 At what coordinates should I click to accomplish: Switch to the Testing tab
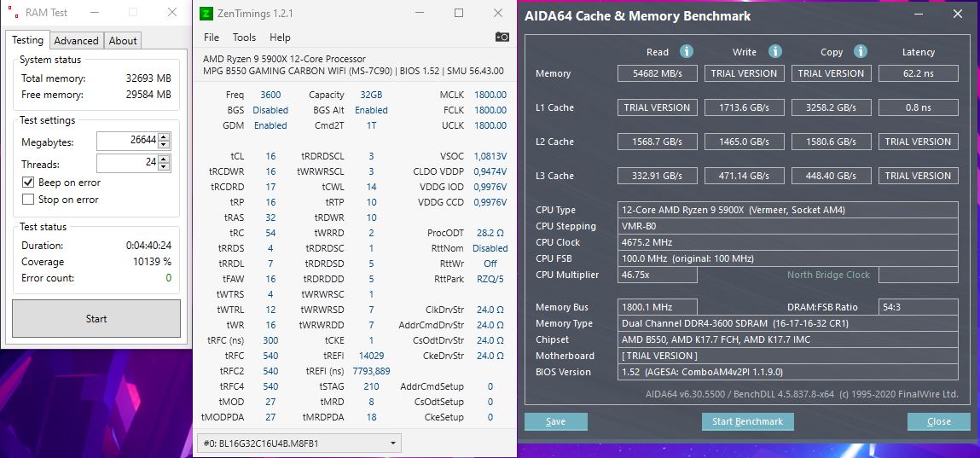(27, 40)
